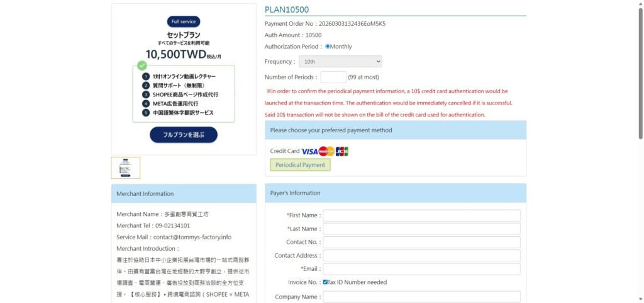Select the Monthly authorization period radio

tap(328, 47)
